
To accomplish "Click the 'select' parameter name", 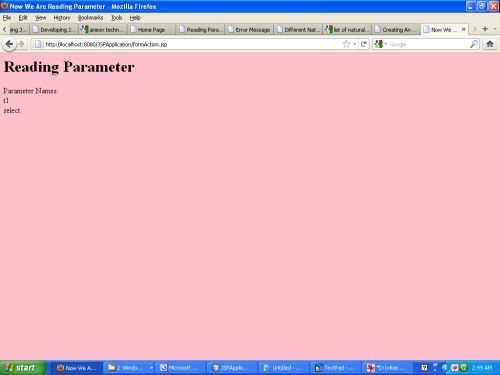I will point(12,110).
